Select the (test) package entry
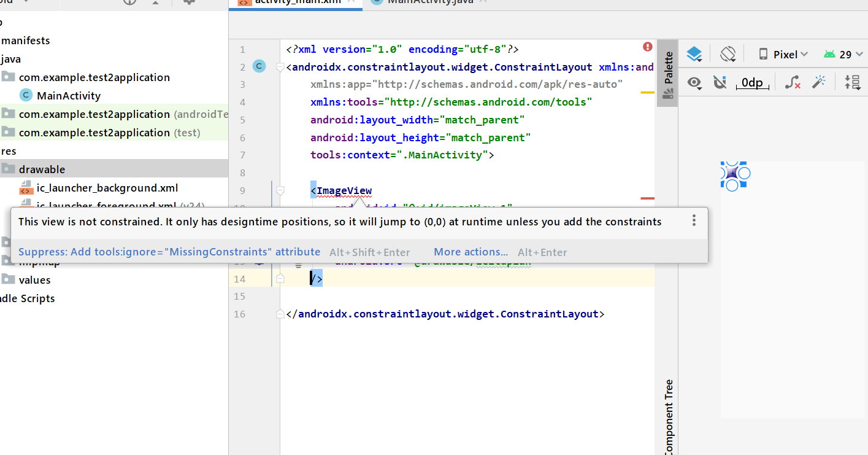 pos(114,133)
